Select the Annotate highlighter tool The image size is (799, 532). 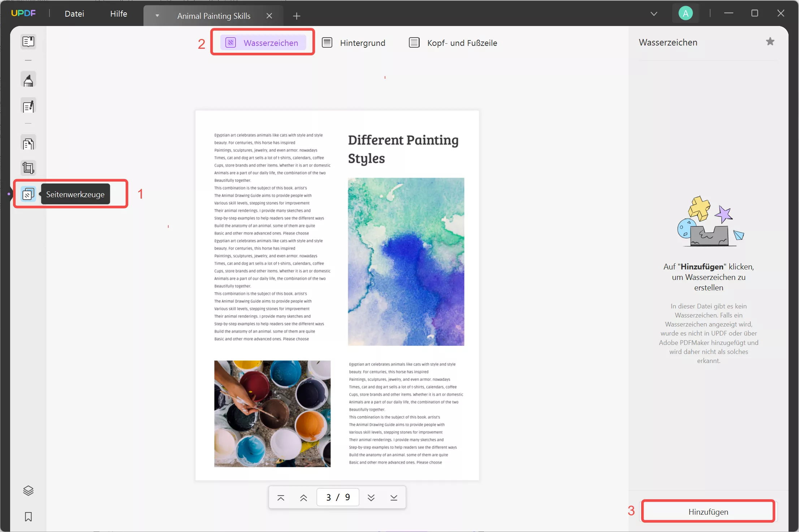coord(28,79)
